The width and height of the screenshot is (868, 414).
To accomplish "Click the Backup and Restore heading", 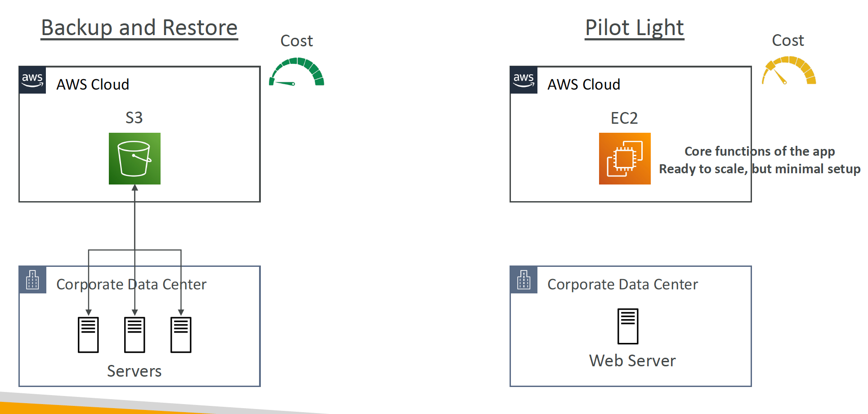I will 139,28.
